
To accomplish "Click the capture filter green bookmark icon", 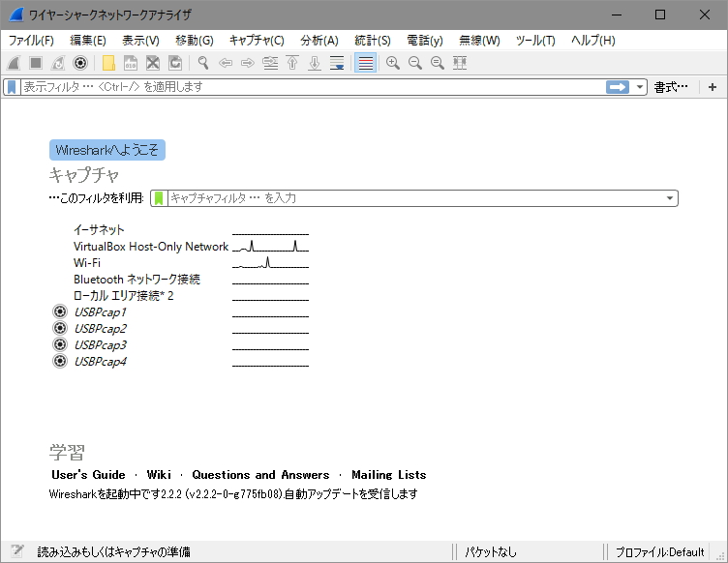I will click(159, 198).
